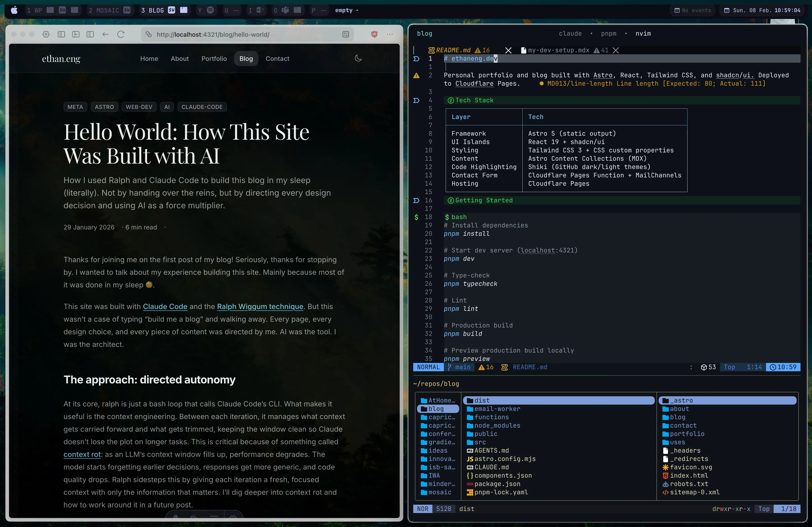812x527 pixels.
Task: Follow the Ralph Wiggum technique link
Action: (260, 307)
